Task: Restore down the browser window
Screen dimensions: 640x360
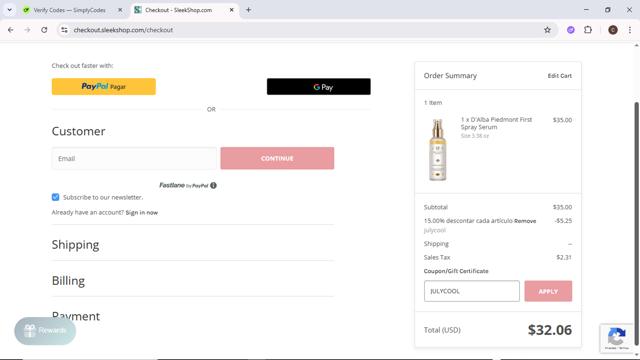Action: 608,10
